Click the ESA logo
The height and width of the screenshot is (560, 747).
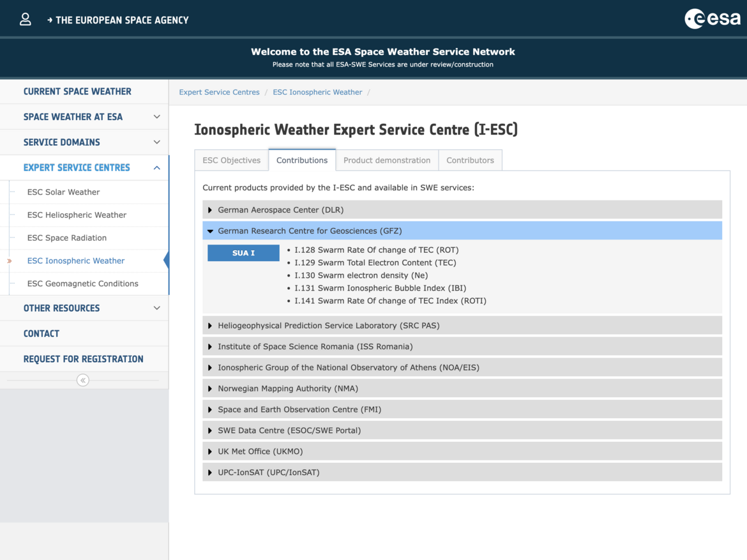click(713, 19)
